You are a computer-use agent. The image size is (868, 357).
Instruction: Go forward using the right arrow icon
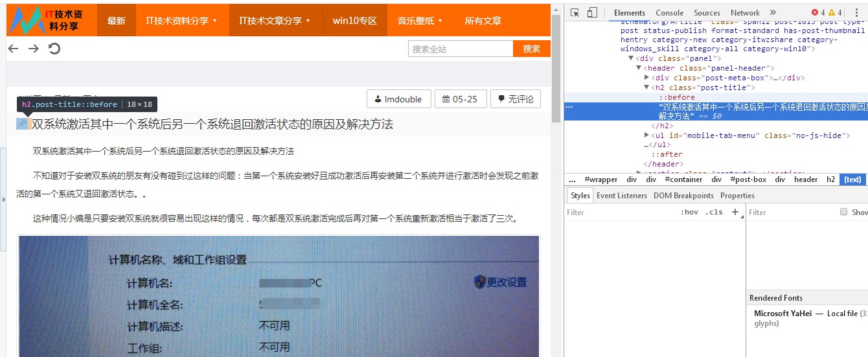tap(34, 49)
